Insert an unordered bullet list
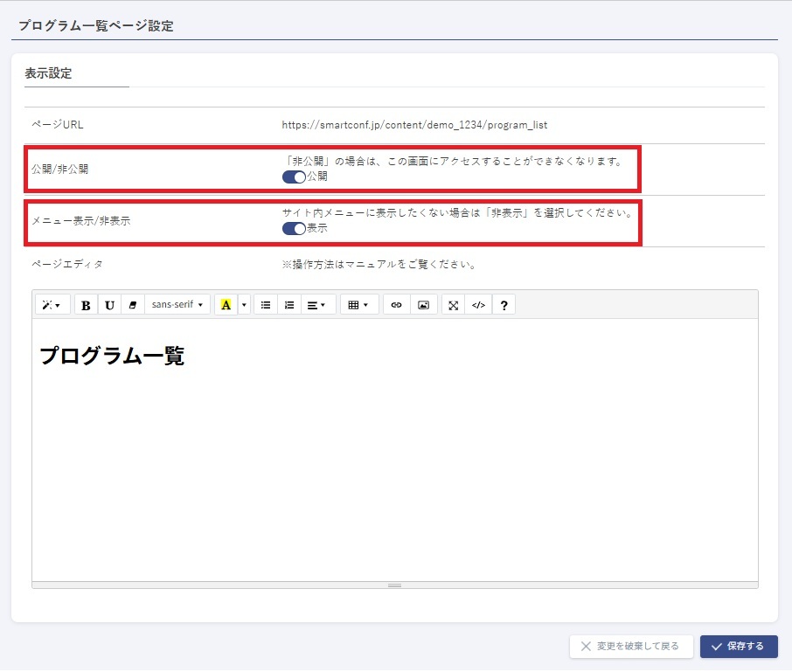The width and height of the screenshot is (792, 672). 266,305
